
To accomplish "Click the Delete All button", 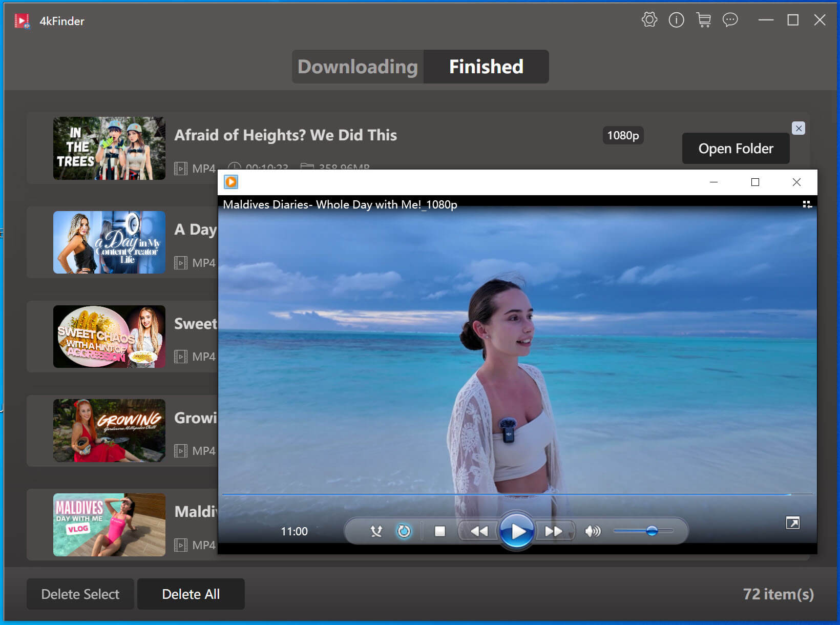I will pos(191,594).
